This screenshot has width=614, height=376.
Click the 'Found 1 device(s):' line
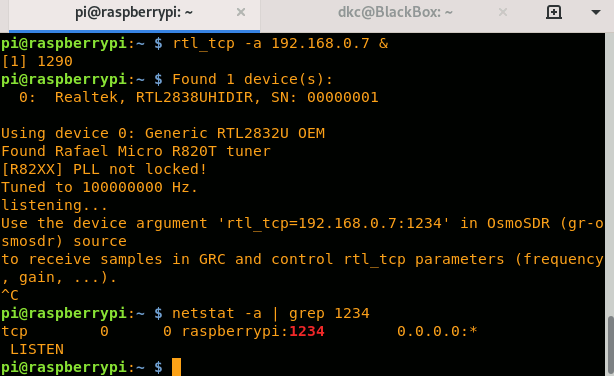(x=253, y=79)
